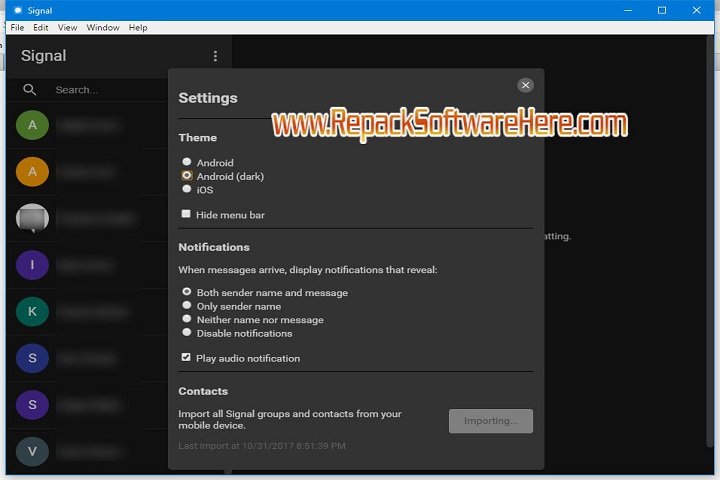
Task: Select the Android (dark) theme option
Action: (x=186, y=175)
